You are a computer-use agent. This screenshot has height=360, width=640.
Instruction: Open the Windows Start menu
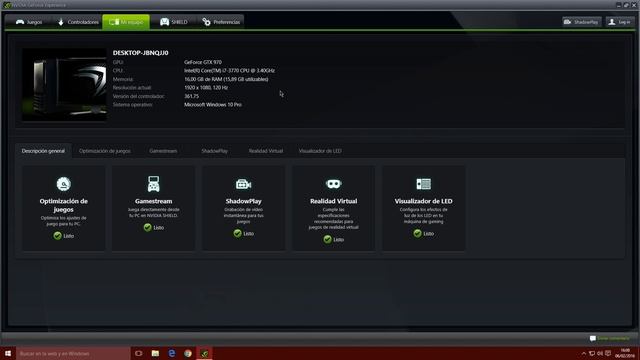pyautogui.click(x=8, y=353)
